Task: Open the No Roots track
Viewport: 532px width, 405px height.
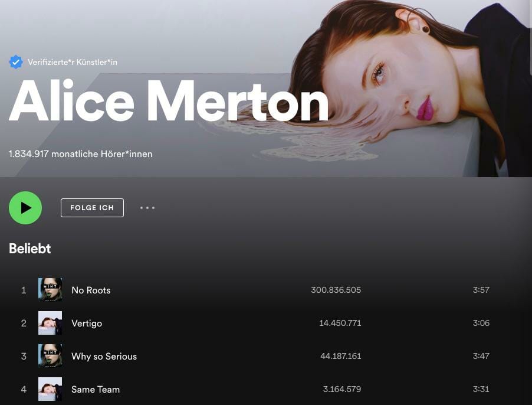Action: pyautogui.click(x=91, y=290)
